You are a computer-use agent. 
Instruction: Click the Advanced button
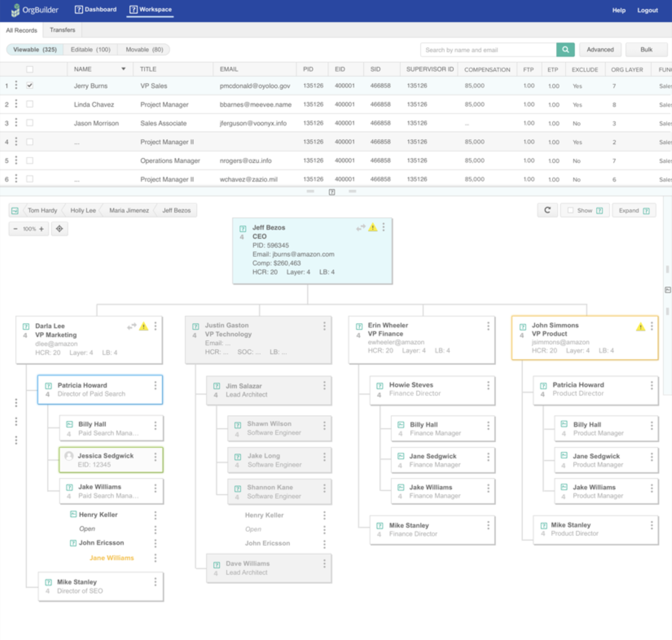[600, 50]
